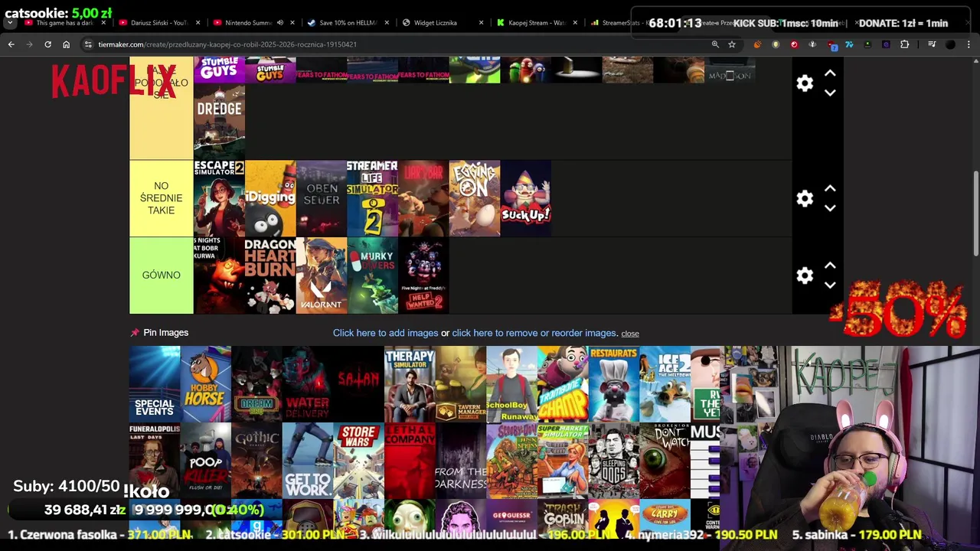This screenshot has width=980, height=551.
Task: Select the Egging On tile
Action: [x=475, y=198]
